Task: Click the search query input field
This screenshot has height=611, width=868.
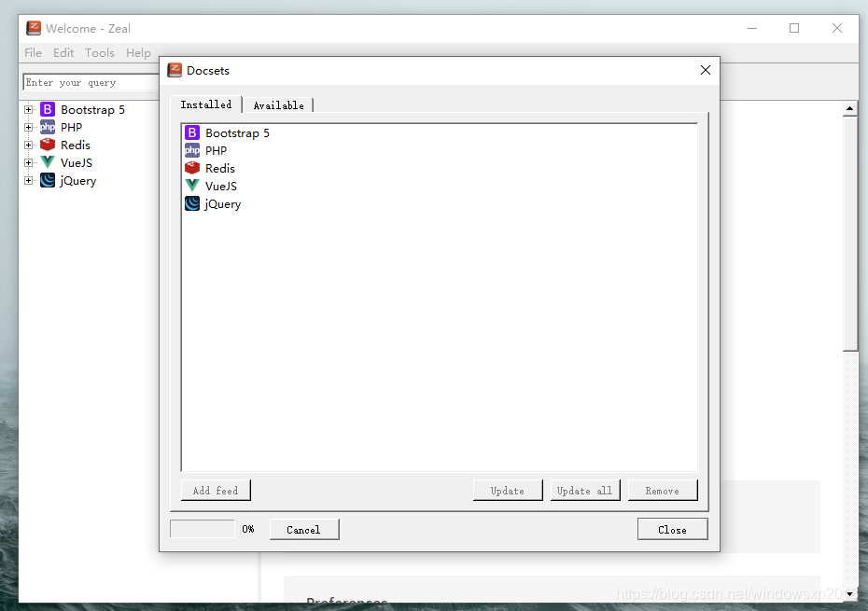Action: 91,82
